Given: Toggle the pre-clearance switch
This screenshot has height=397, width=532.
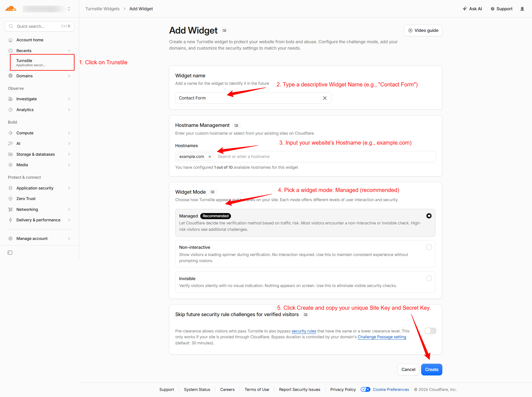Looking at the screenshot, I should coord(430,331).
